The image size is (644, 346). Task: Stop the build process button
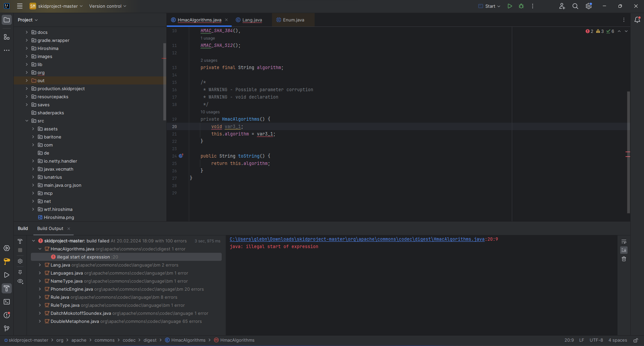(20, 250)
